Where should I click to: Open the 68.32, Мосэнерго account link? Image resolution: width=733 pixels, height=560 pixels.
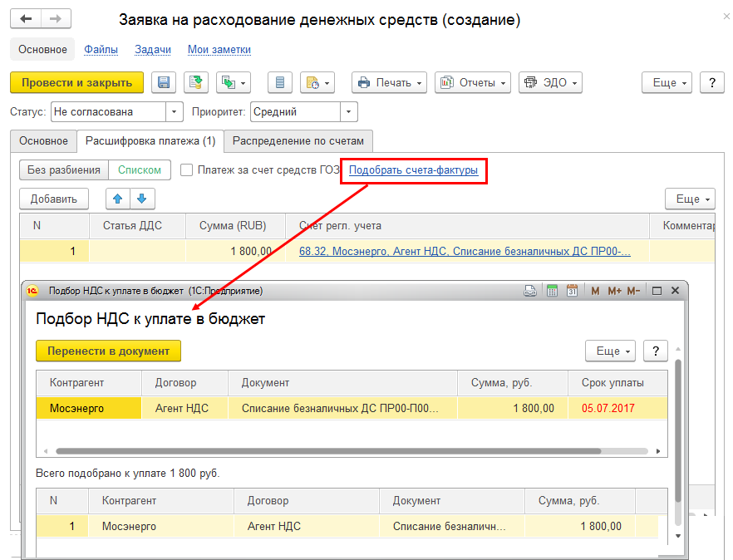tap(465, 252)
